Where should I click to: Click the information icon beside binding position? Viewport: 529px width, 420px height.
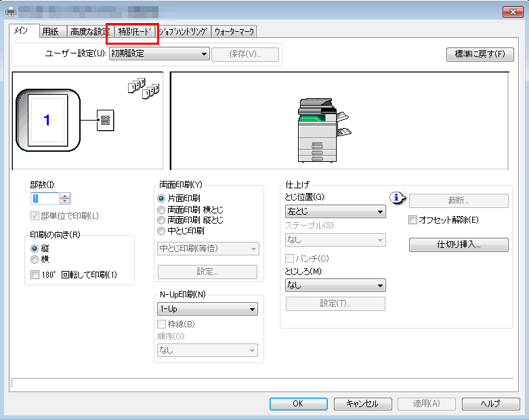[398, 198]
